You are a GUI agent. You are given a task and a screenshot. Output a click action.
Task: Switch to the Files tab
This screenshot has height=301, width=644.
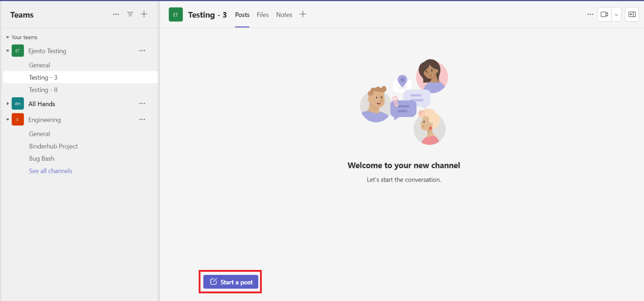263,15
